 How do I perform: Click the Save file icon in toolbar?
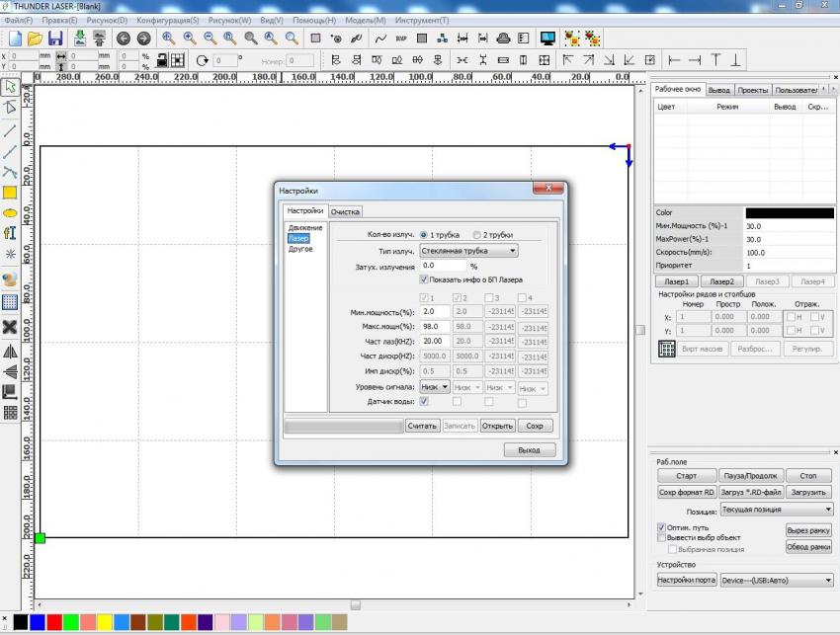point(55,39)
